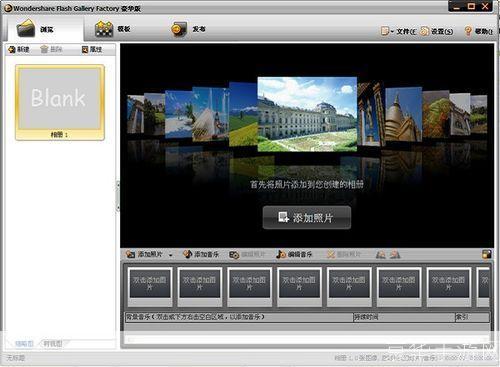Click the folder icon of the Browse tab
The height and width of the screenshot is (367, 500).
[26, 28]
